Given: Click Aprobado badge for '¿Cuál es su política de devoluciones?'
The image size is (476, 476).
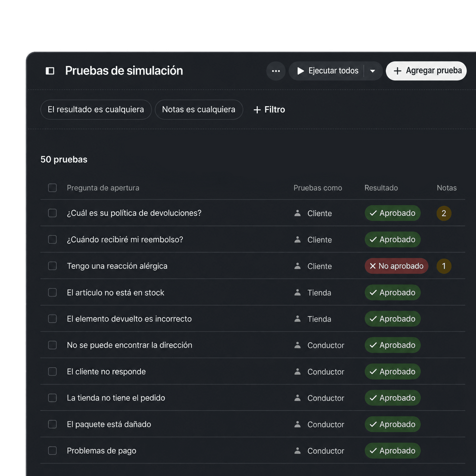Looking at the screenshot, I should 392,213.
